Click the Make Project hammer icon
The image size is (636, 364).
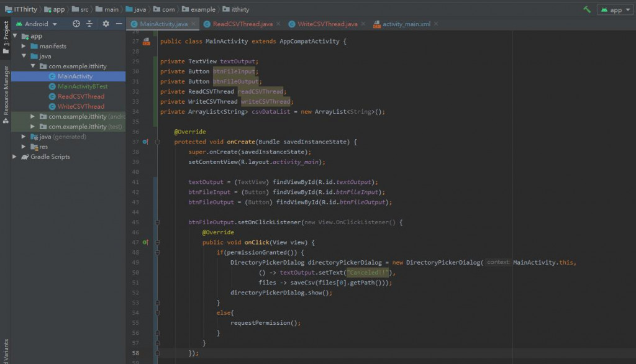pyautogui.click(x=586, y=9)
